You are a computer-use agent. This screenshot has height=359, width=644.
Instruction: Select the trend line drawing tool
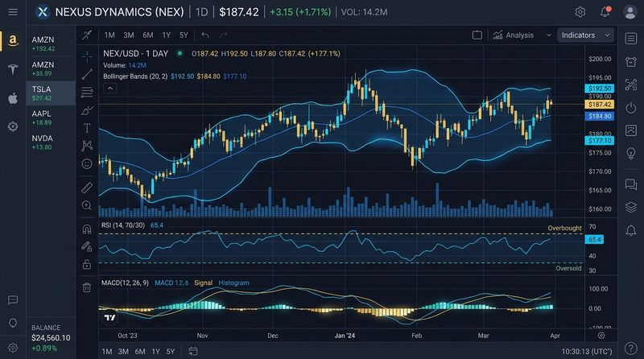pos(87,74)
